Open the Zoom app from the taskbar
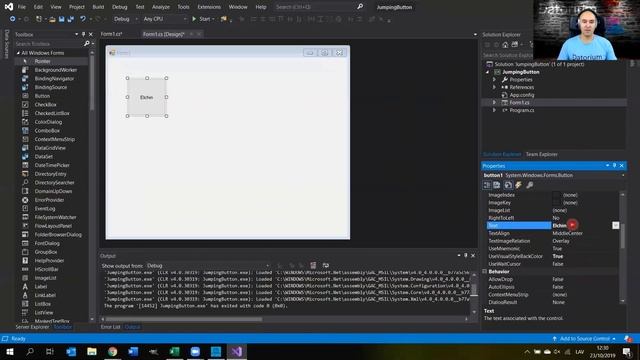Image resolution: width=640 pixels, height=360 pixels. coord(195,351)
